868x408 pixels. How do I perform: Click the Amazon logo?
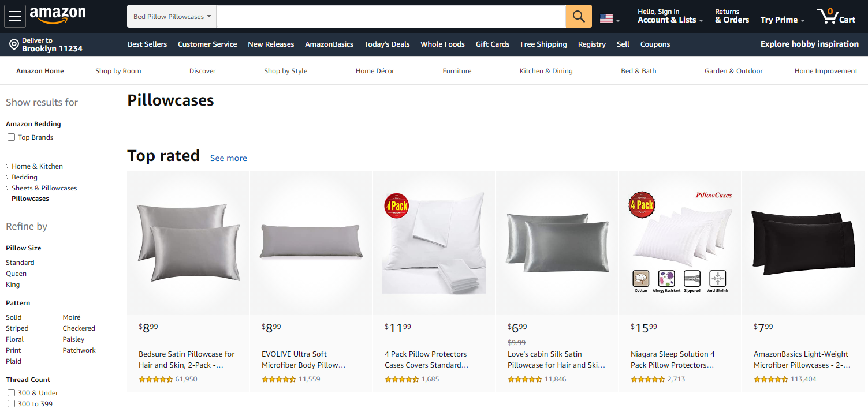click(58, 16)
